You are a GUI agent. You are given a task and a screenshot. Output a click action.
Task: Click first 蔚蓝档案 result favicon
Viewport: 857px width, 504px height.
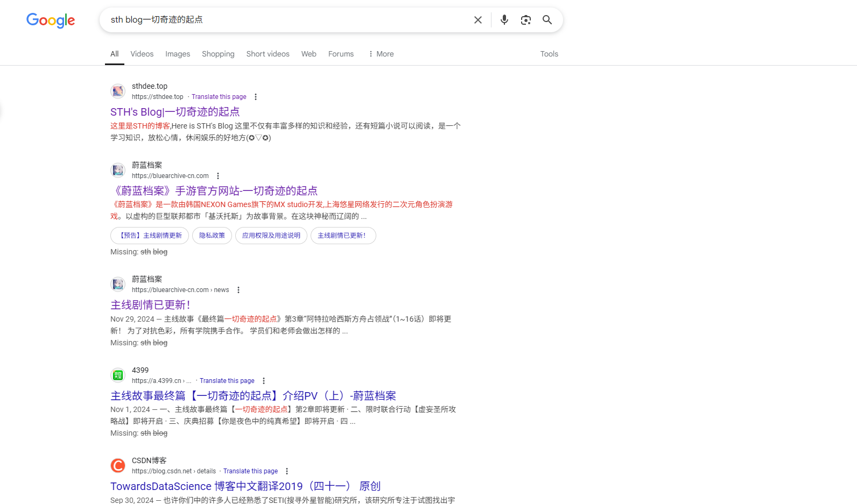tap(118, 170)
